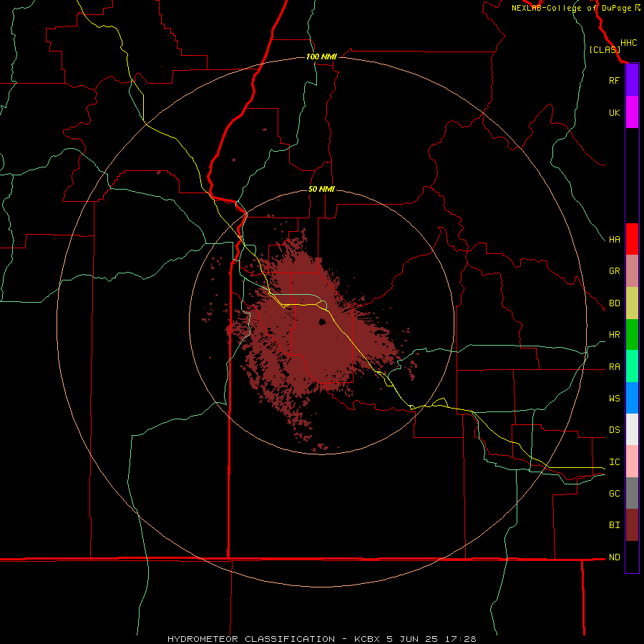Click the IC light pink legend swatch
The height and width of the screenshot is (644, 644).
(632, 462)
